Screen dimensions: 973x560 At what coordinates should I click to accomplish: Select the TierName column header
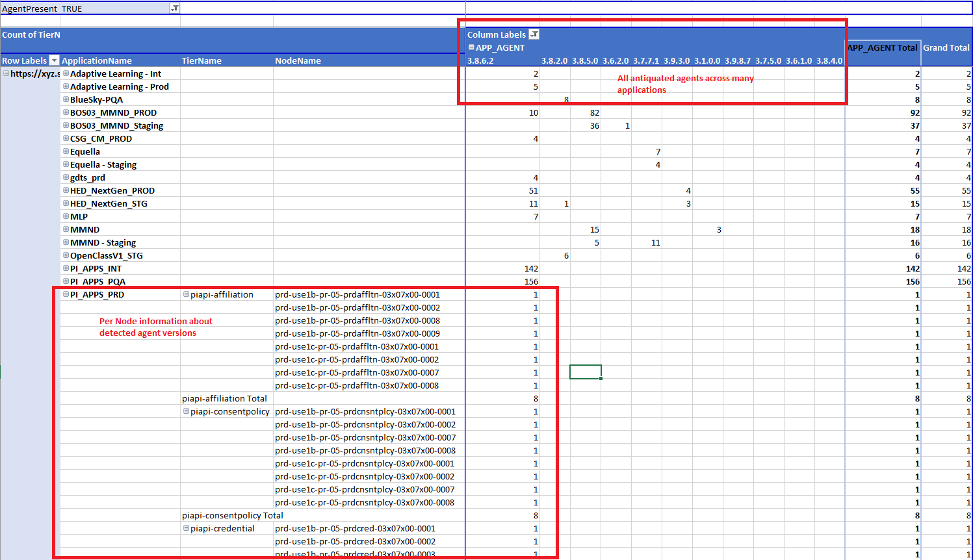(201, 60)
